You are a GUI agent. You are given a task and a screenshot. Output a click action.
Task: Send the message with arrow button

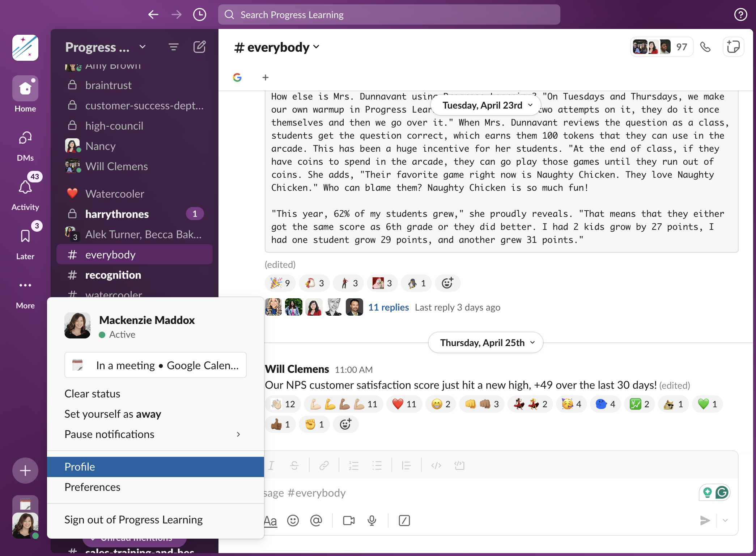[705, 521]
